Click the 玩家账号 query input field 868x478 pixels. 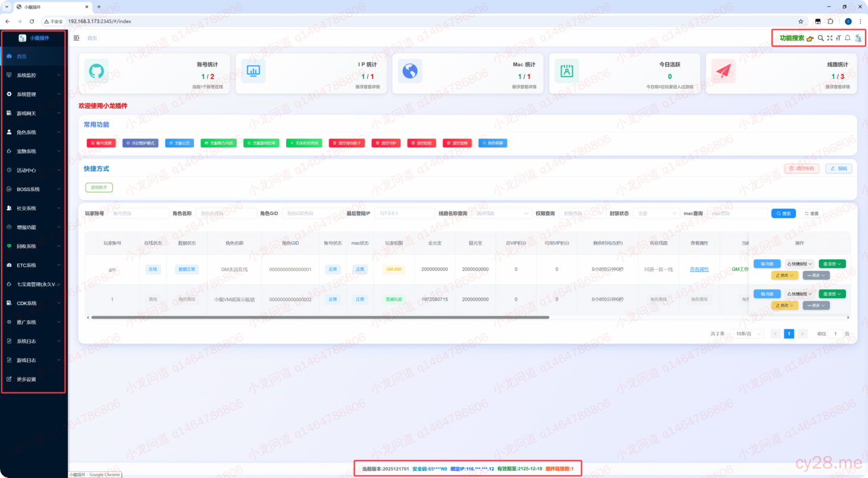[138, 213]
